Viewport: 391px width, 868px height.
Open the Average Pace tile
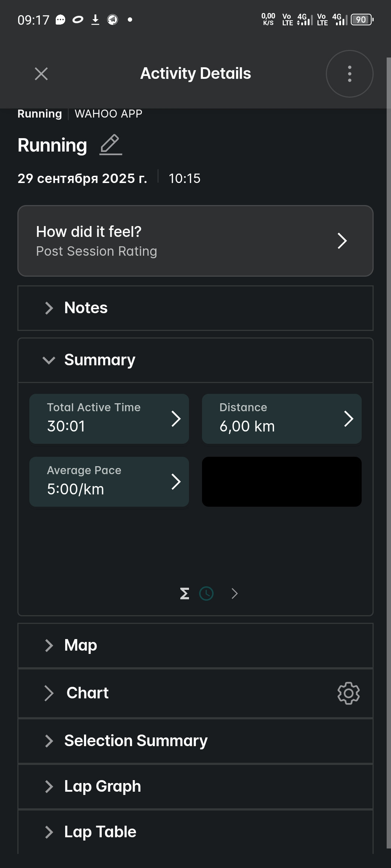click(109, 482)
